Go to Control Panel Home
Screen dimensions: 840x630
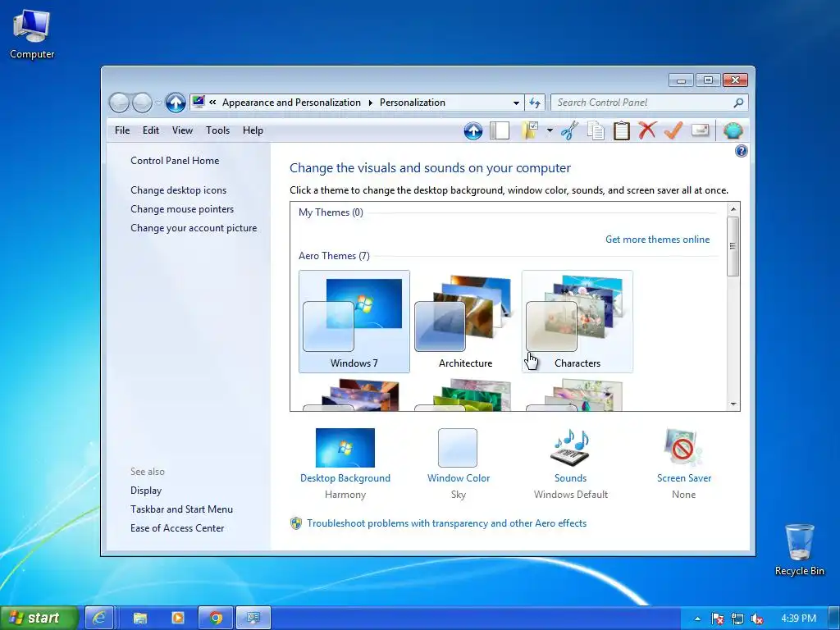coord(175,161)
